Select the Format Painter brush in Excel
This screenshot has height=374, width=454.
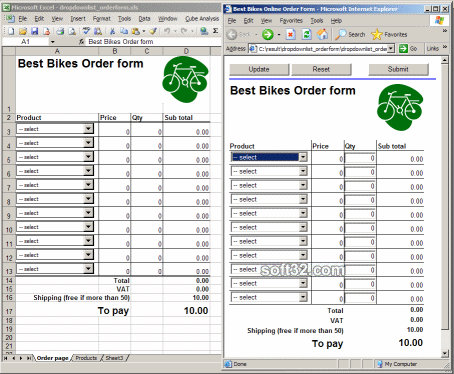153,31
